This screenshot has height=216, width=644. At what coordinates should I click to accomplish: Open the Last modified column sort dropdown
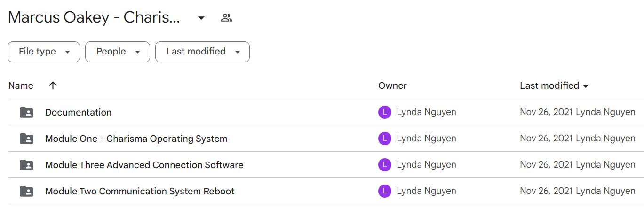[x=586, y=86]
